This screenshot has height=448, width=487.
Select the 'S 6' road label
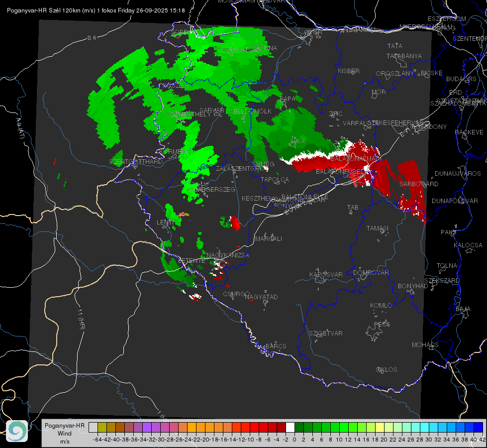(x=92, y=38)
